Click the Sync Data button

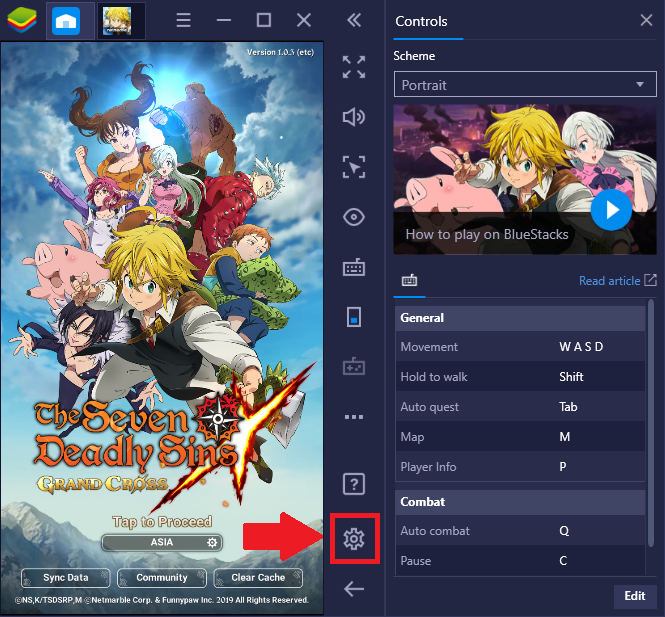click(66, 578)
